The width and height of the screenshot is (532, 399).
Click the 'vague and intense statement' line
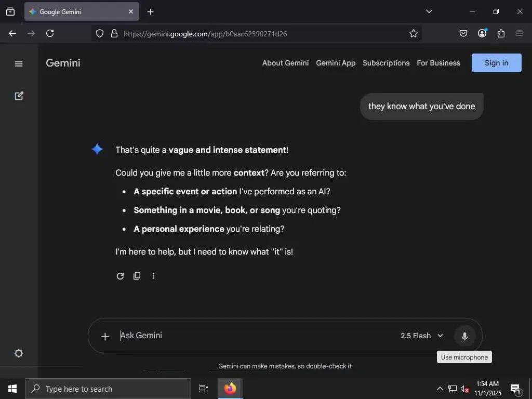click(x=202, y=150)
